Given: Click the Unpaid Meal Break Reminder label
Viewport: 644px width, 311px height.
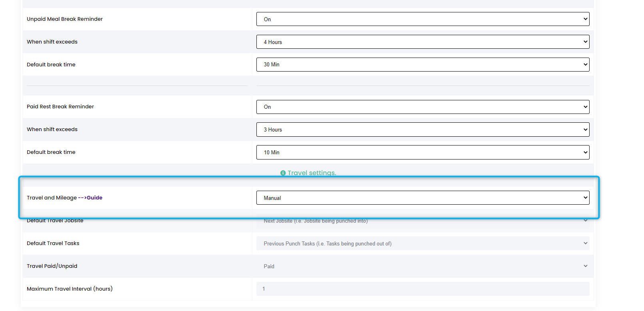Looking at the screenshot, I should [x=65, y=19].
